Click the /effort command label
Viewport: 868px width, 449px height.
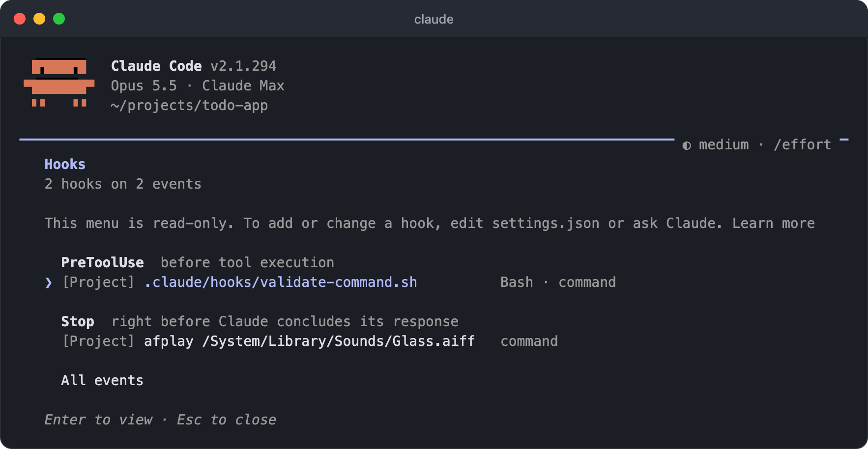(802, 144)
